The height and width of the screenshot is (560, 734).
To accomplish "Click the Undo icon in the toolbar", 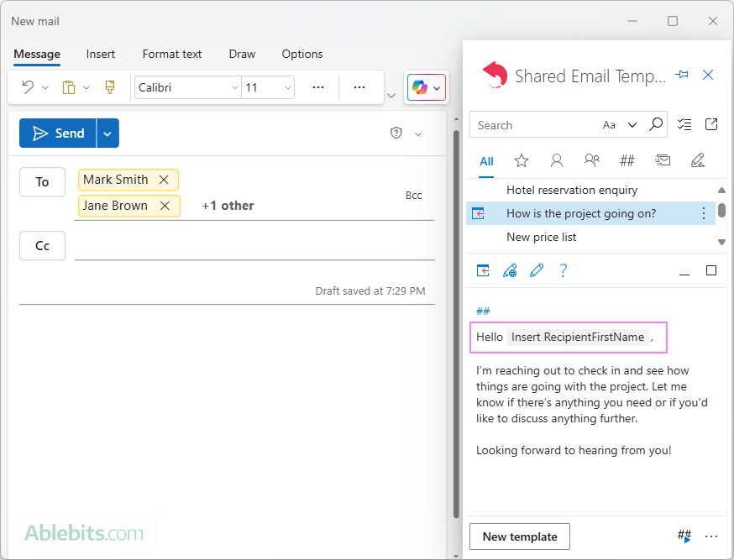I will pyautogui.click(x=28, y=87).
